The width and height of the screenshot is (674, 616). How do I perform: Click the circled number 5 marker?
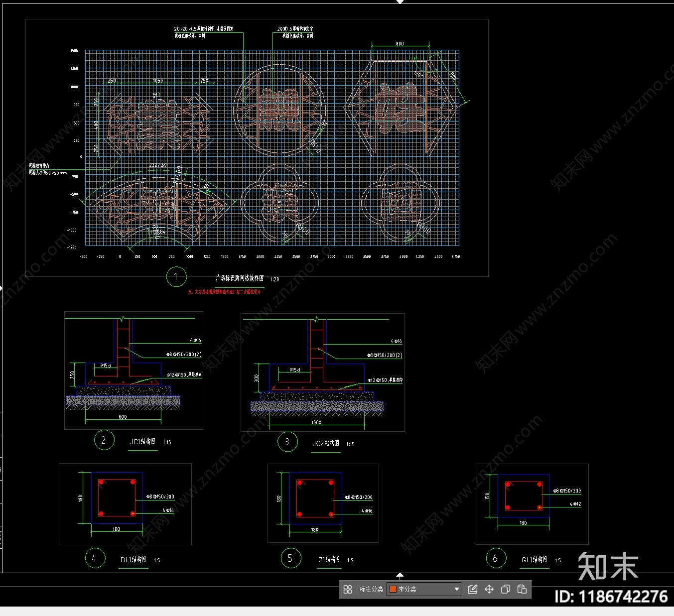[x=290, y=558]
